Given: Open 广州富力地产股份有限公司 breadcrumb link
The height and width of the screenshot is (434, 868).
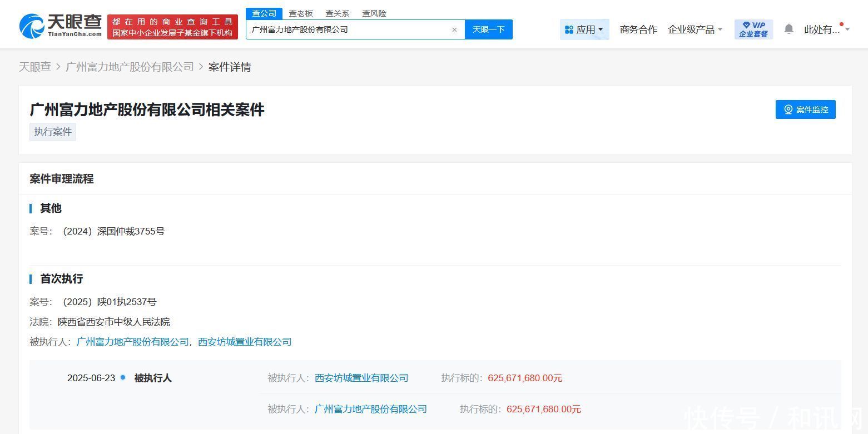Looking at the screenshot, I should click(130, 67).
